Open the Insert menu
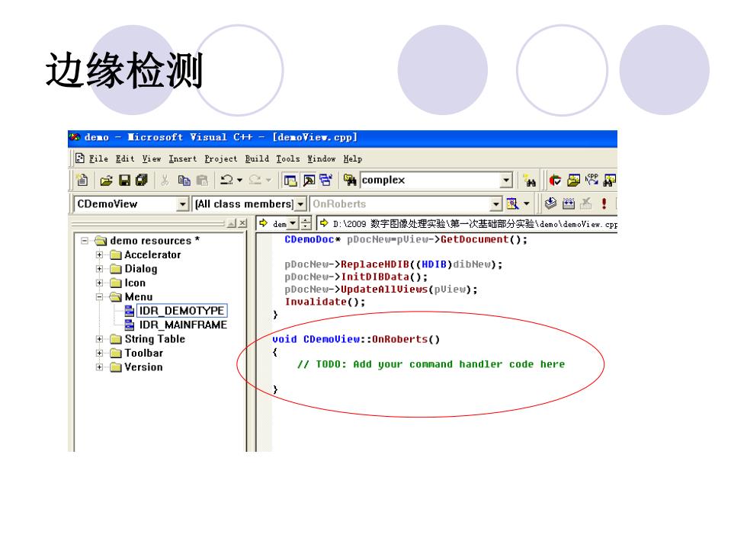This screenshot has width=747, height=560. click(x=182, y=158)
